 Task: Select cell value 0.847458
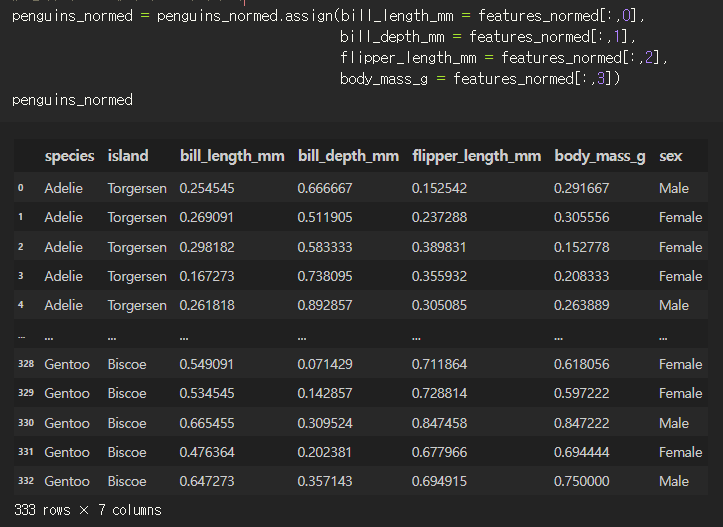click(x=439, y=423)
